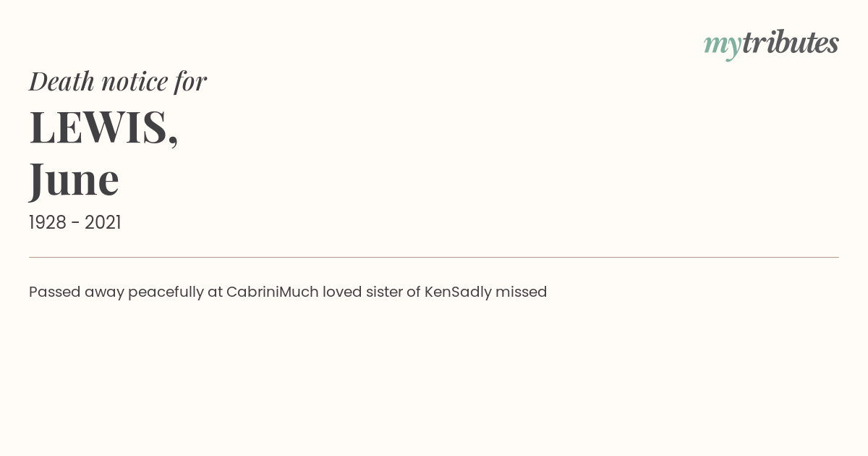
Task: Click the horizontal divider line
Action: tap(434, 257)
